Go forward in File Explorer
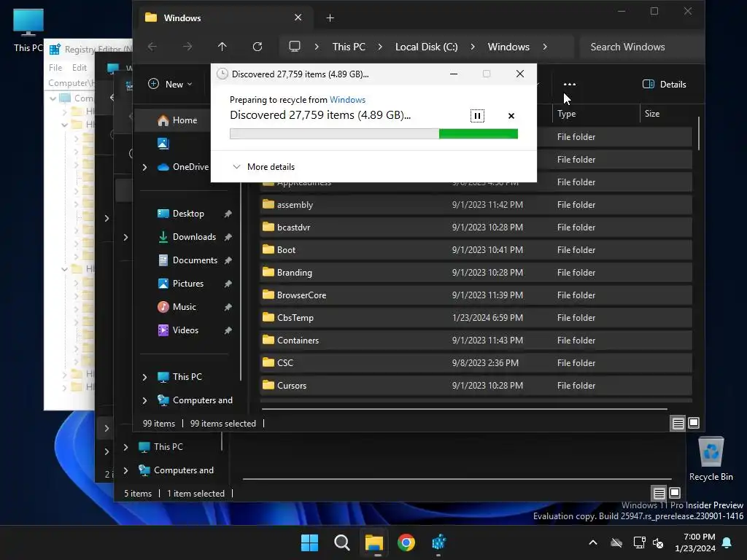 tap(187, 47)
